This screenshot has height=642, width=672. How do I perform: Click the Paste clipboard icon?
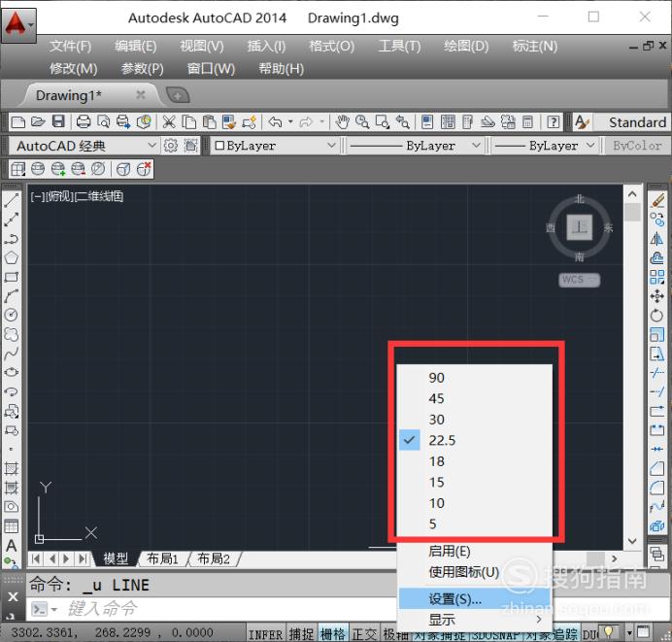point(209,122)
